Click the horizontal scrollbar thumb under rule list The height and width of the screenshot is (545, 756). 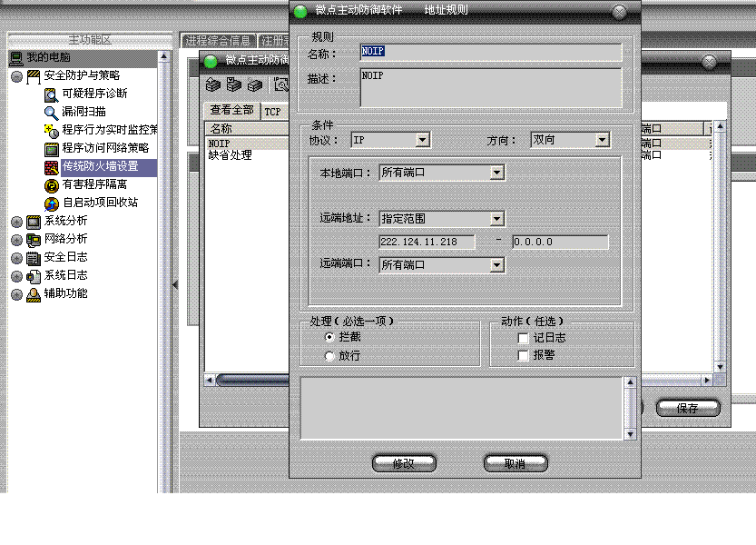pyautogui.click(x=253, y=381)
